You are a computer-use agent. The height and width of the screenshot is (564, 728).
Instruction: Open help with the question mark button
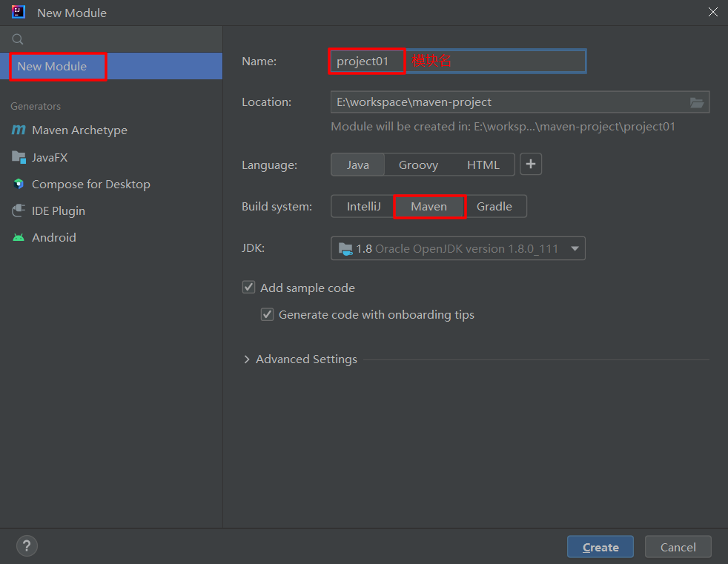[27, 546]
